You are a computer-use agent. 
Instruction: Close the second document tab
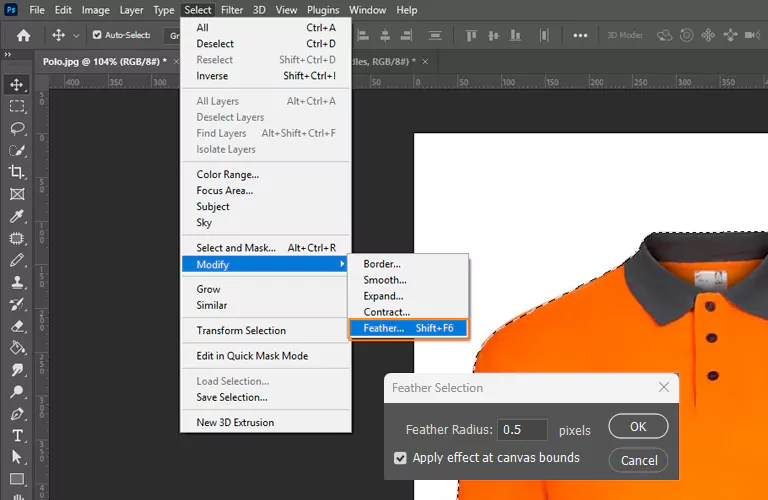(425, 62)
